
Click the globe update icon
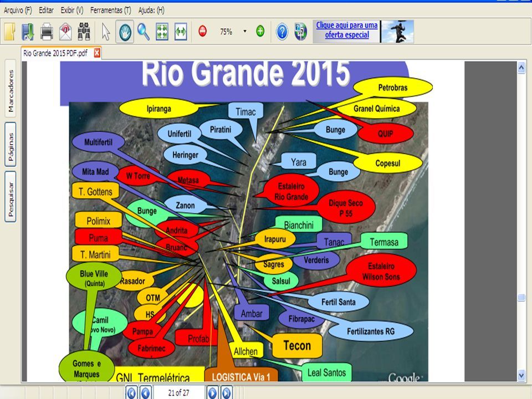(x=300, y=32)
